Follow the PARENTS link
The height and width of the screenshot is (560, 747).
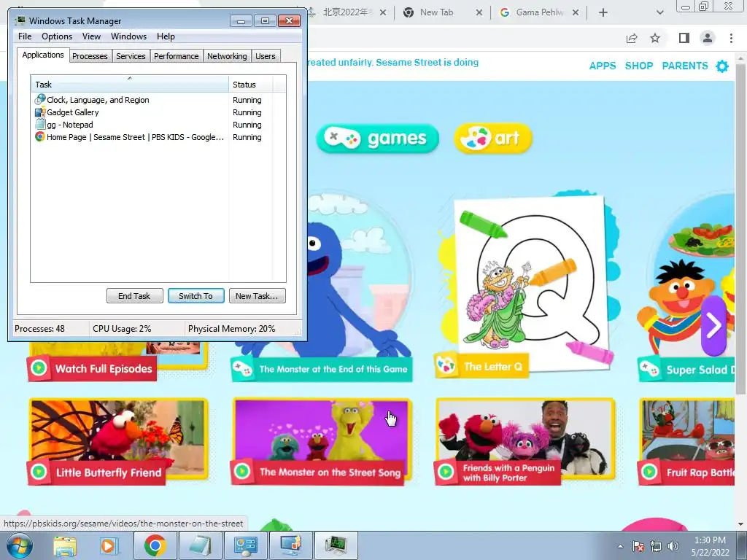coord(684,66)
